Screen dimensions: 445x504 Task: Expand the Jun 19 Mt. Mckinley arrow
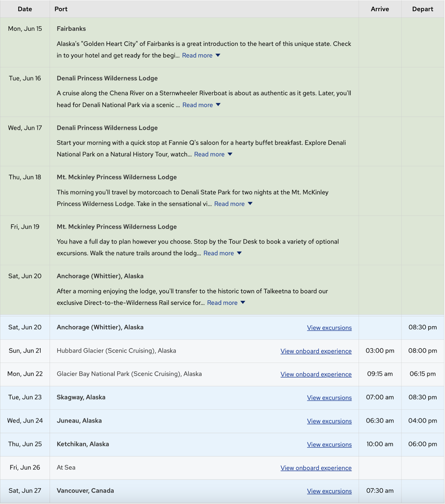pyautogui.click(x=239, y=253)
